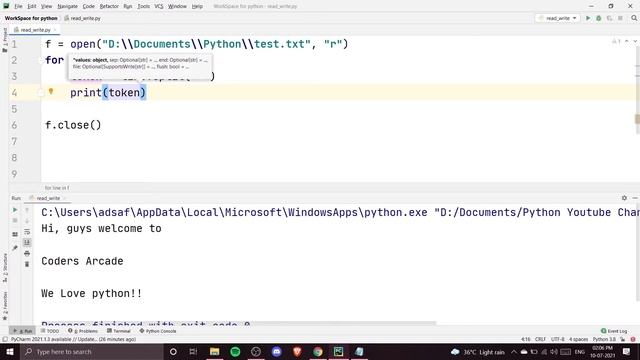The image size is (640, 360).
Task: Open the Tools menu
Action: coord(143,6)
